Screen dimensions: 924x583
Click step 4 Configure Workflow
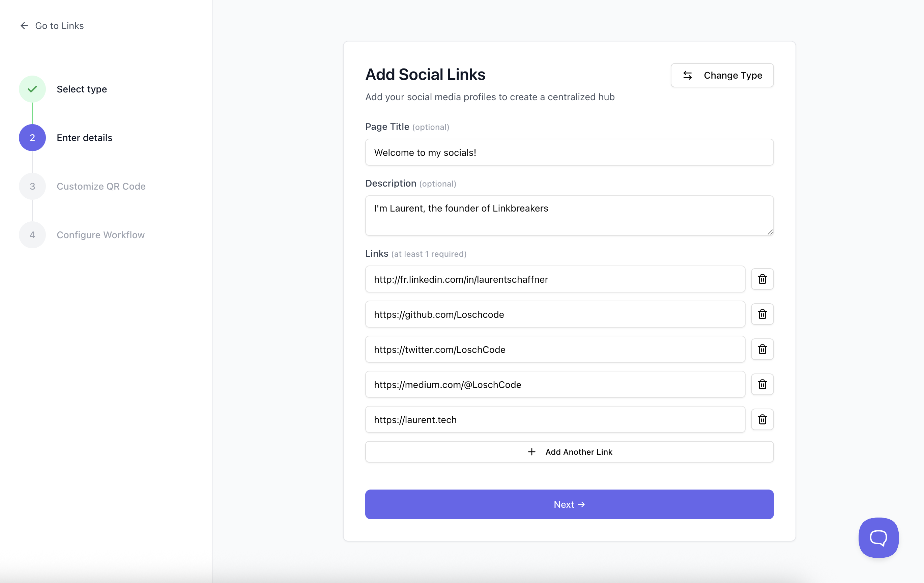[x=32, y=234]
